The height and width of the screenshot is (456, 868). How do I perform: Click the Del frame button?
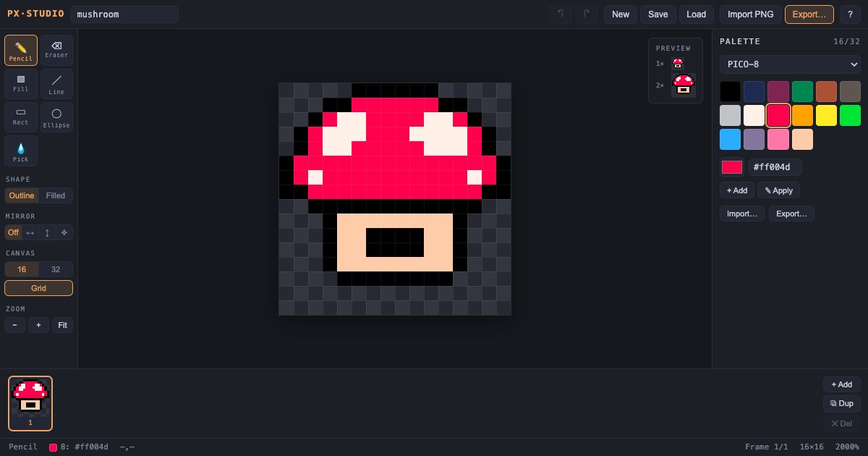pyautogui.click(x=842, y=423)
